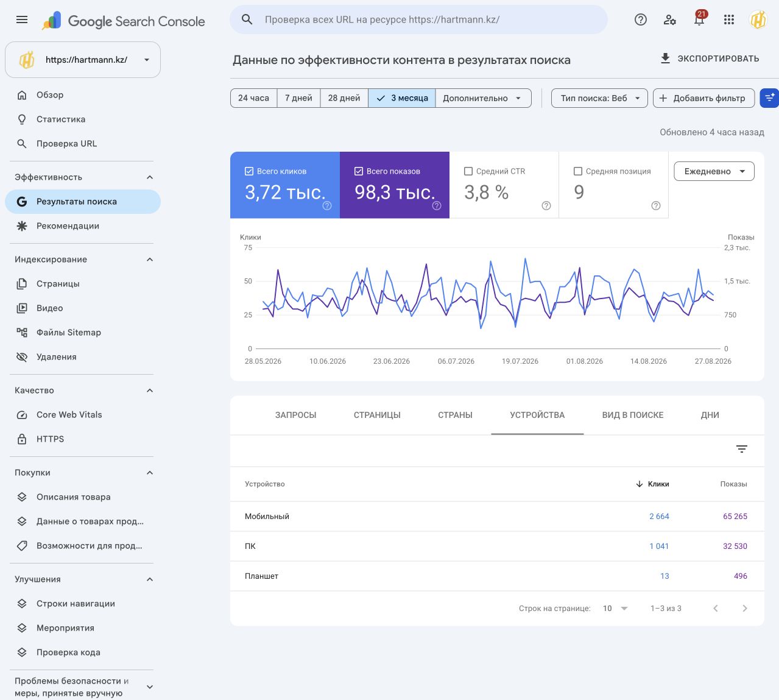Open the Дополнительно date range dropdown
Viewport: 779px width, 700px height.
point(483,98)
